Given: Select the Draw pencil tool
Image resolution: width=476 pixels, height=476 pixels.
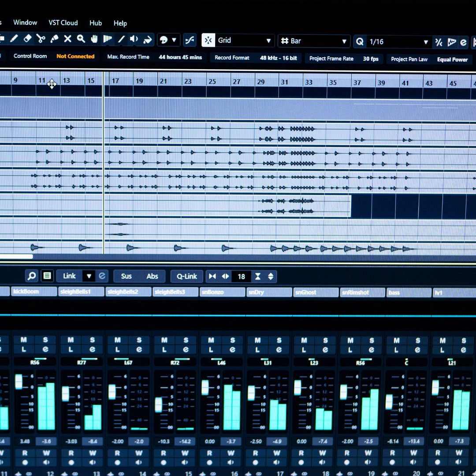Looking at the screenshot, I should (x=14, y=38).
